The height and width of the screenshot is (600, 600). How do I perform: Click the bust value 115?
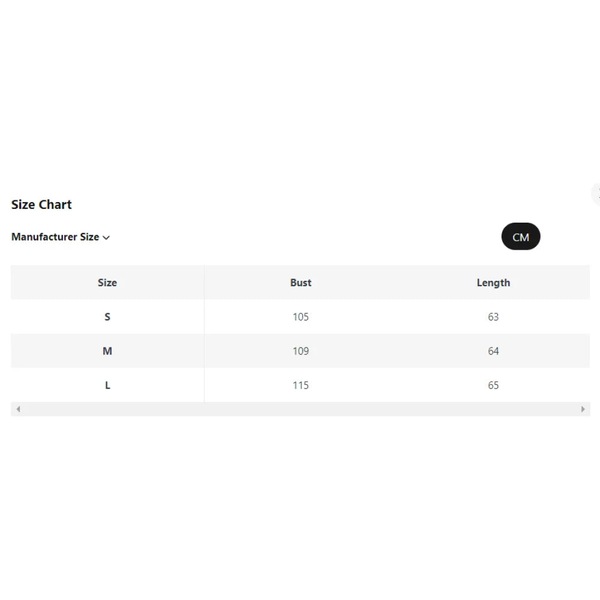301,385
